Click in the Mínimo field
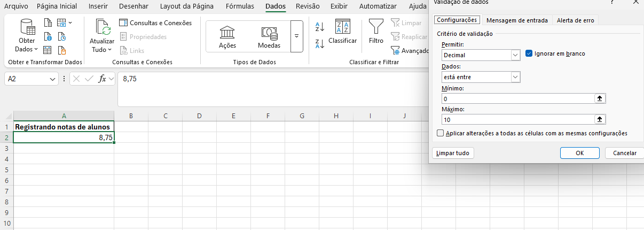644x230 pixels. 518,98
